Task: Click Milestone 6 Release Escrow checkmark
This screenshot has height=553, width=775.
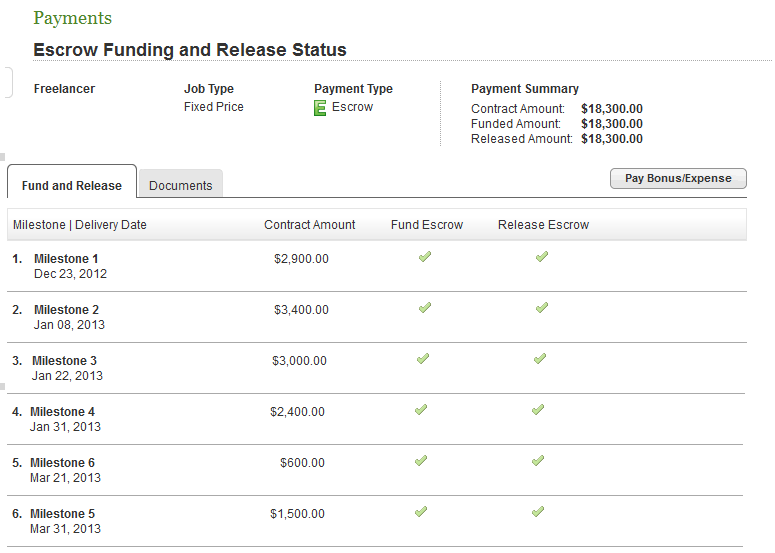Action: [537, 461]
